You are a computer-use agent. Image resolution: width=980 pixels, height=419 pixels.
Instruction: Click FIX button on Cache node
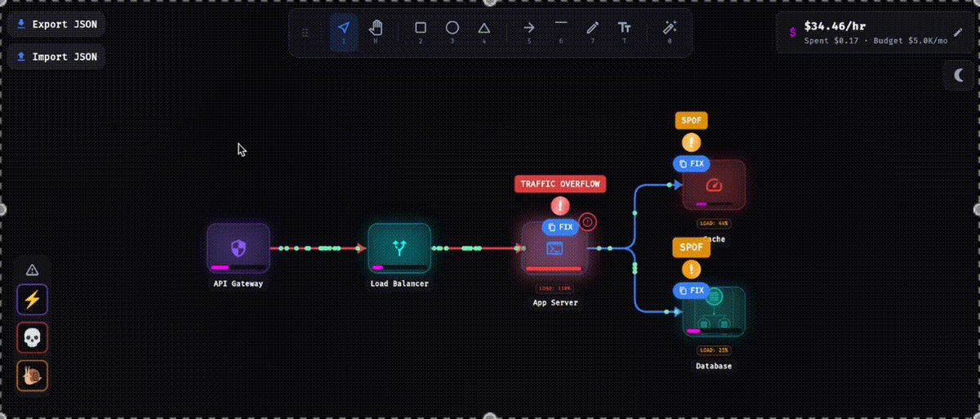click(691, 163)
